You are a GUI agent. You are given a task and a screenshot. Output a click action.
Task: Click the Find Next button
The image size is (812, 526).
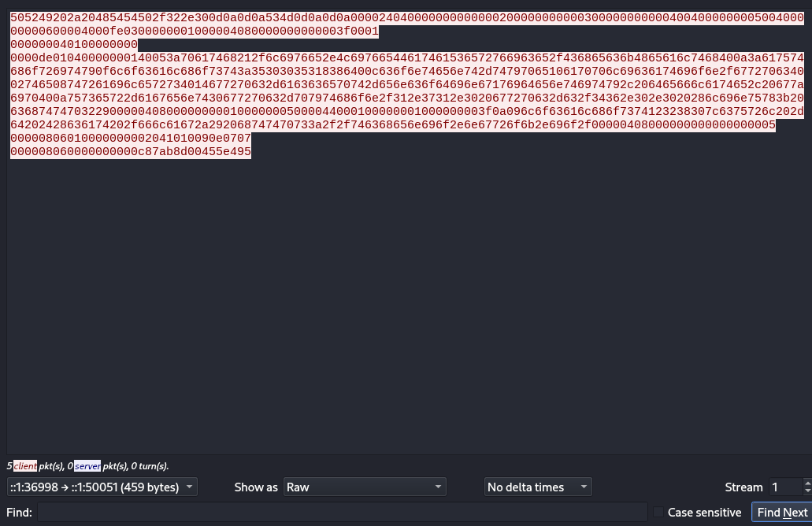(781, 513)
